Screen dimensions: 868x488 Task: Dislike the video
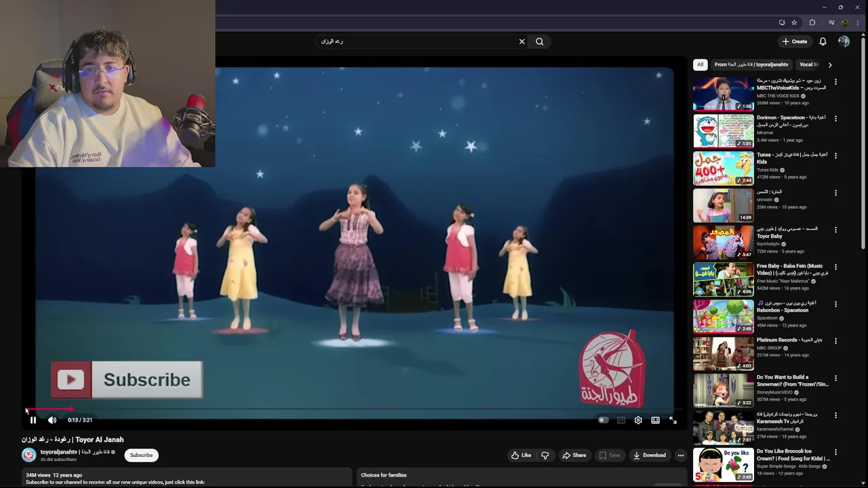click(x=545, y=455)
